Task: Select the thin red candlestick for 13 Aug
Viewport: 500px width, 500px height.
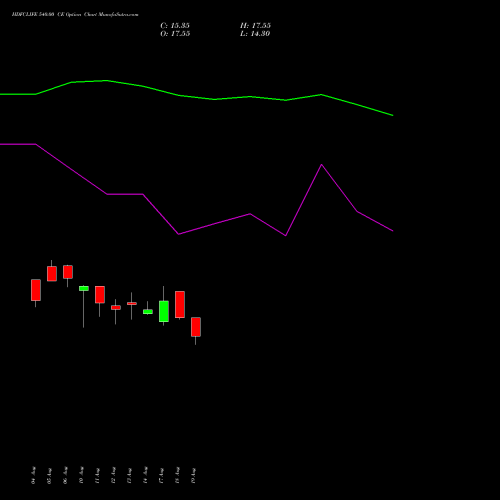Action: coord(132,303)
